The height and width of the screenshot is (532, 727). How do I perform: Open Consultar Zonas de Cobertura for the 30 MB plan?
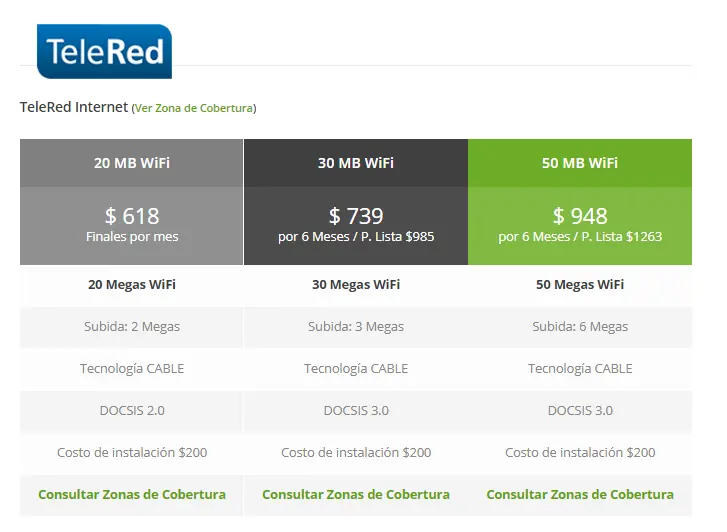[356, 494]
